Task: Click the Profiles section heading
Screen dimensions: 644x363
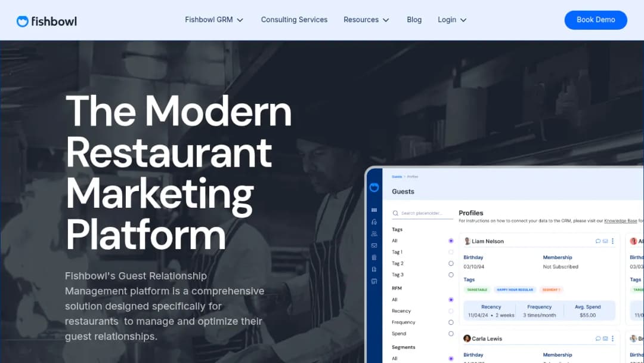Action: (470, 213)
